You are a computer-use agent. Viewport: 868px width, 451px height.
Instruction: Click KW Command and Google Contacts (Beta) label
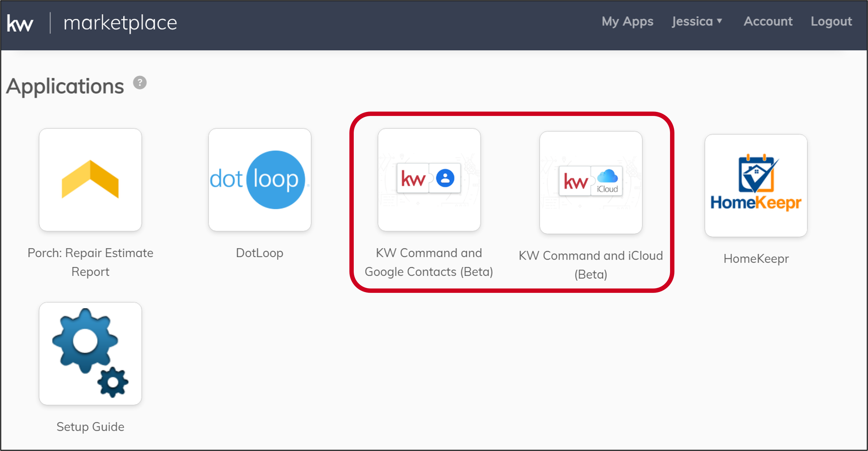(x=429, y=263)
